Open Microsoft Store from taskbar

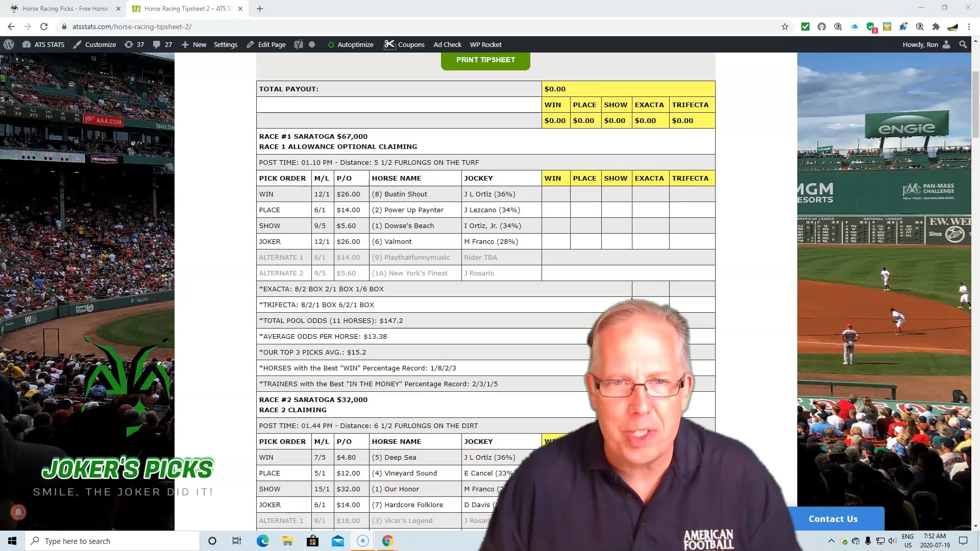coord(312,541)
